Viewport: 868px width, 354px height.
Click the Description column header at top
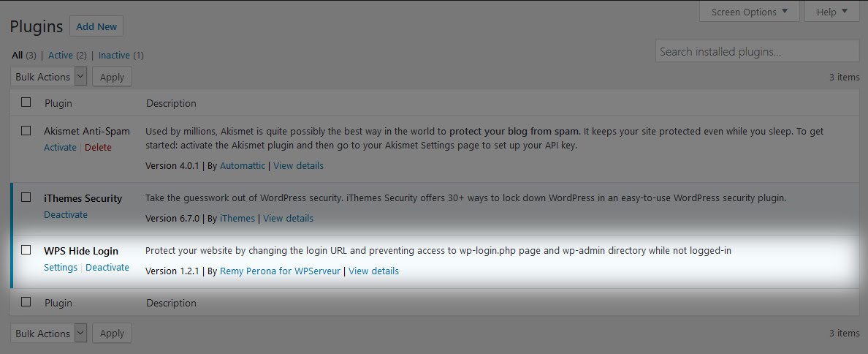(x=171, y=104)
